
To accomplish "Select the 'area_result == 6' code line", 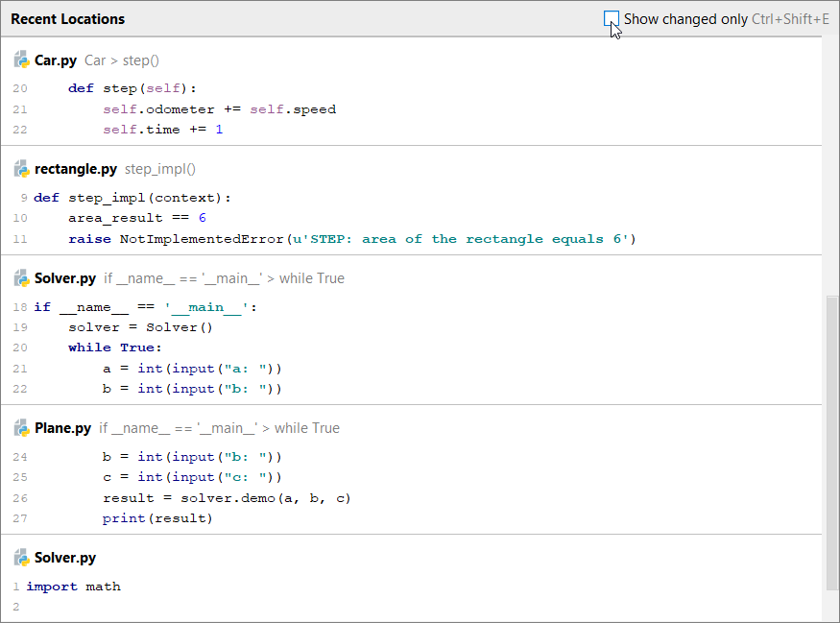I will pyautogui.click(x=136, y=219).
